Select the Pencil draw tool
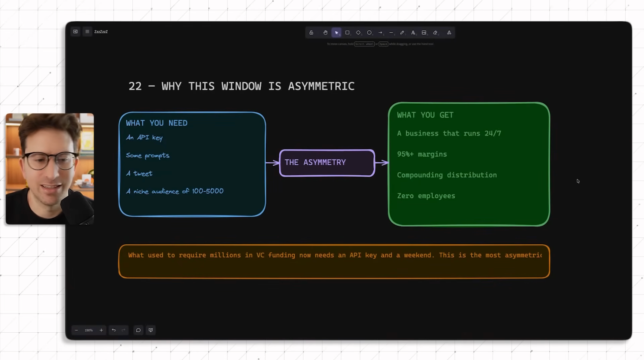This screenshot has height=360, width=644. pos(402,33)
